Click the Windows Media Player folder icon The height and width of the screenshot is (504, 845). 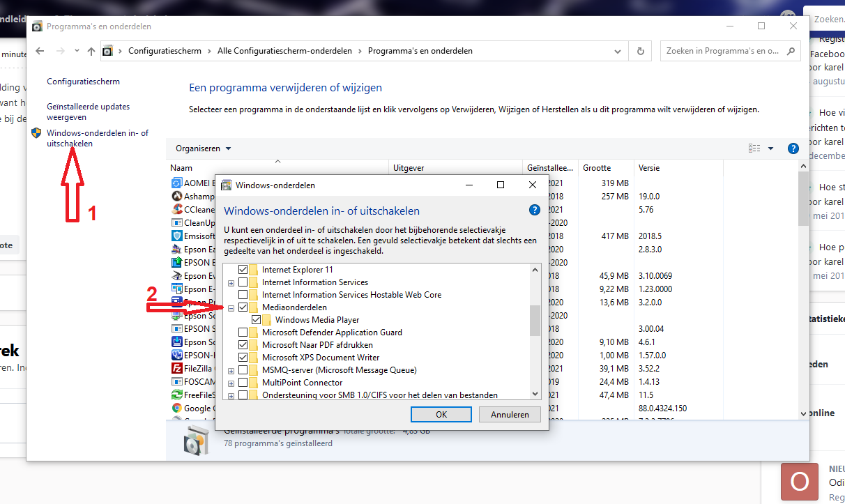pos(268,320)
